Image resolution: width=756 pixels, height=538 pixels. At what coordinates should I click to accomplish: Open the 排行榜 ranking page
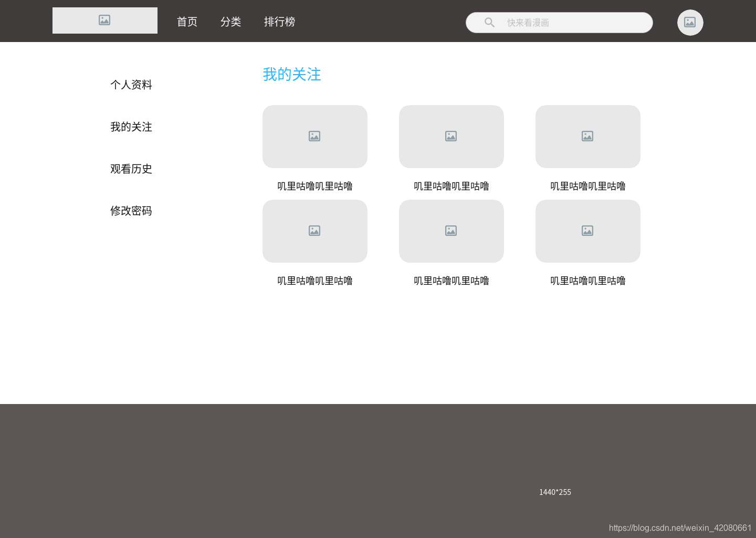click(279, 22)
